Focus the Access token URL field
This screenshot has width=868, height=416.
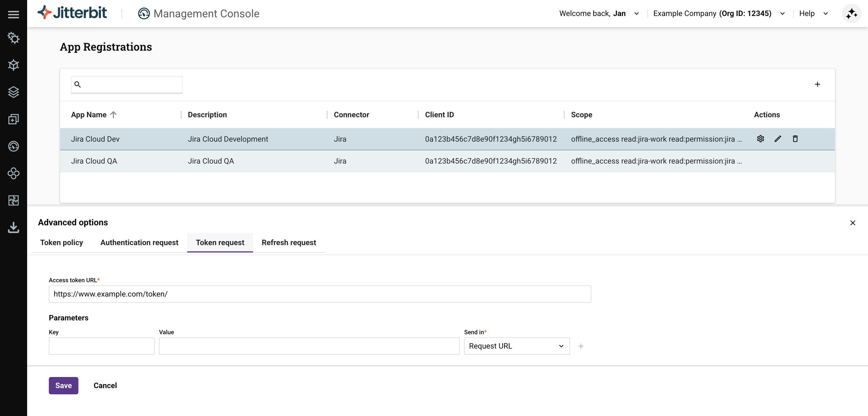click(320, 294)
